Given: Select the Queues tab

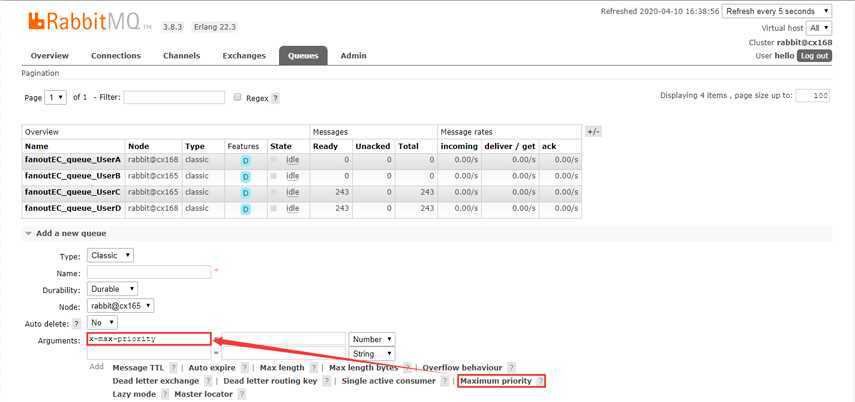Looking at the screenshot, I should coord(303,56).
